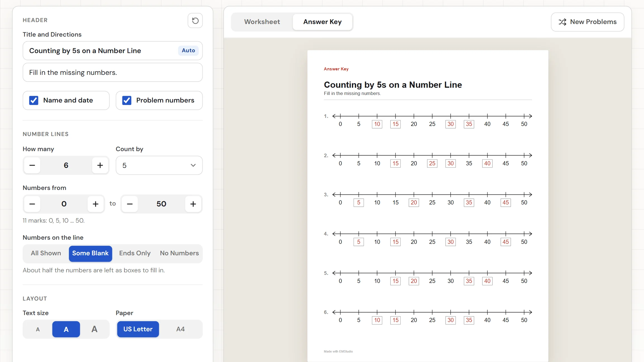Switch to the Worksheet tab
The height and width of the screenshot is (362, 644).
coord(262,22)
